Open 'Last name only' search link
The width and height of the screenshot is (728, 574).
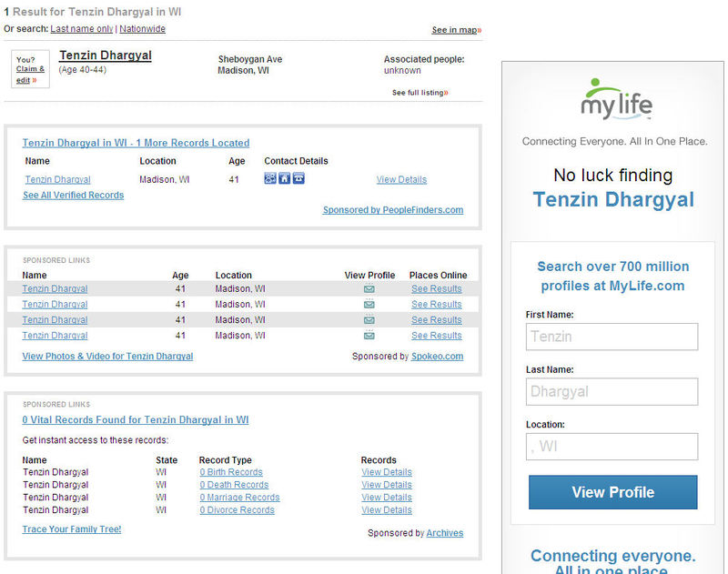coord(82,29)
